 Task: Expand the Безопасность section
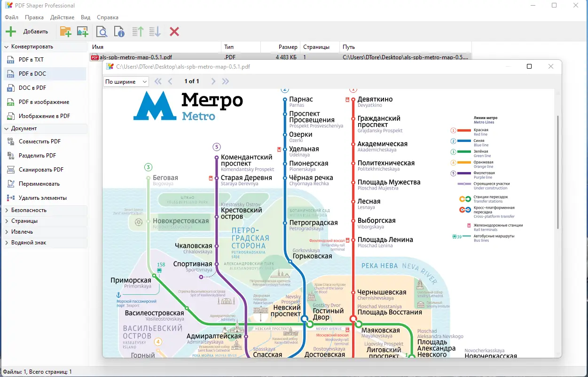45,210
